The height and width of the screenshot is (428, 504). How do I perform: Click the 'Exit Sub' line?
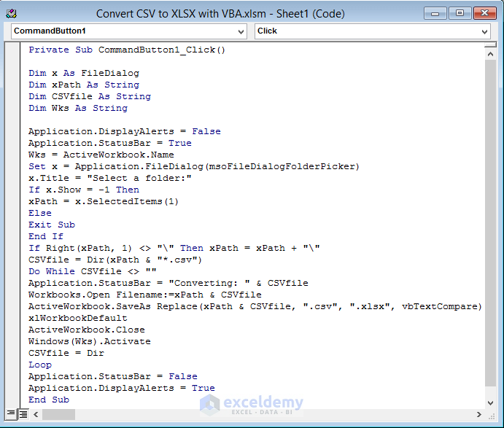(52, 225)
